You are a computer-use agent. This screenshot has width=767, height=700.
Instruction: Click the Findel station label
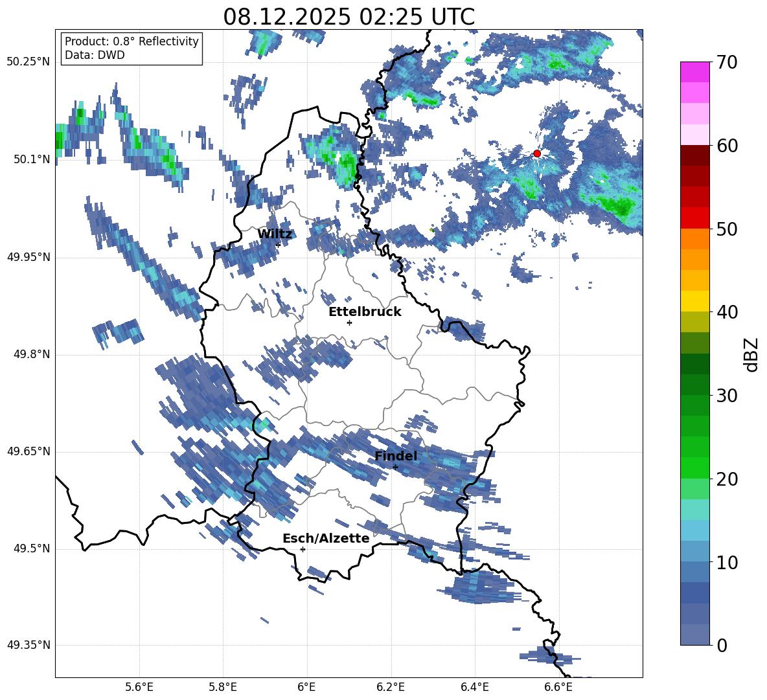396,456
